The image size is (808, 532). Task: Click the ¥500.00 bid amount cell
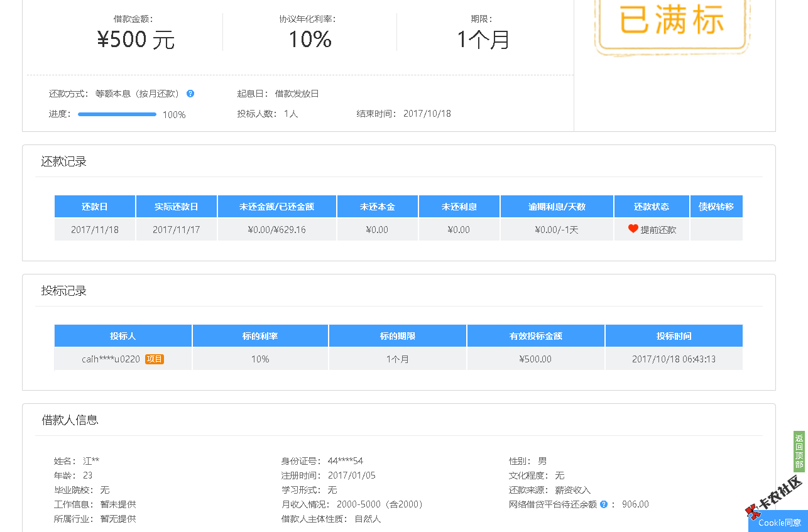click(536, 359)
